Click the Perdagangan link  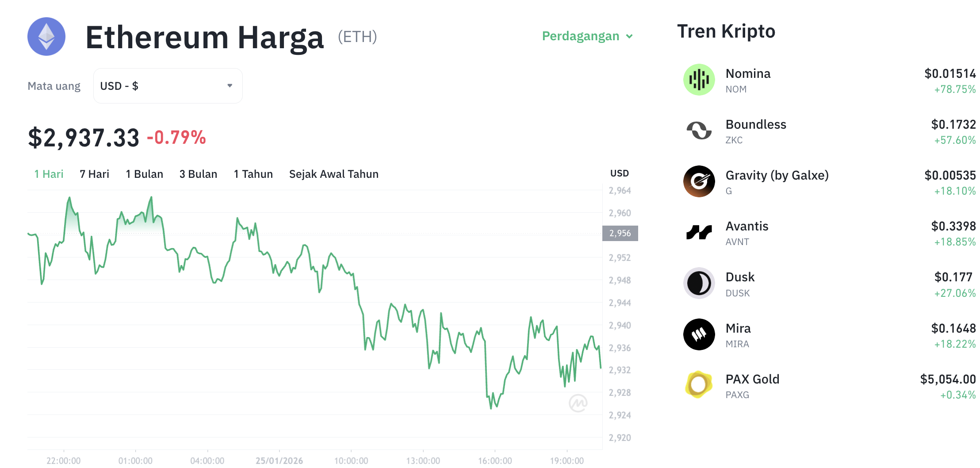(581, 36)
